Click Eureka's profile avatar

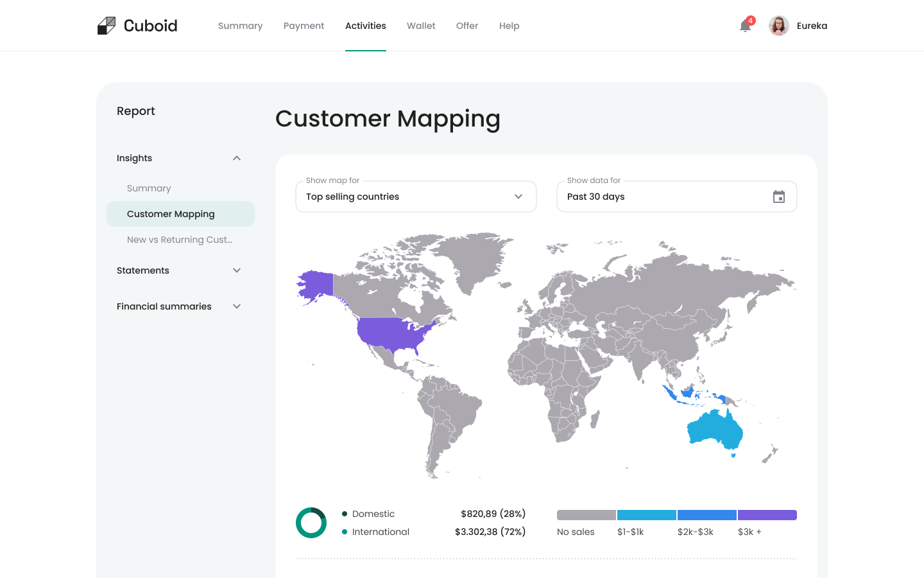tap(778, 26)
